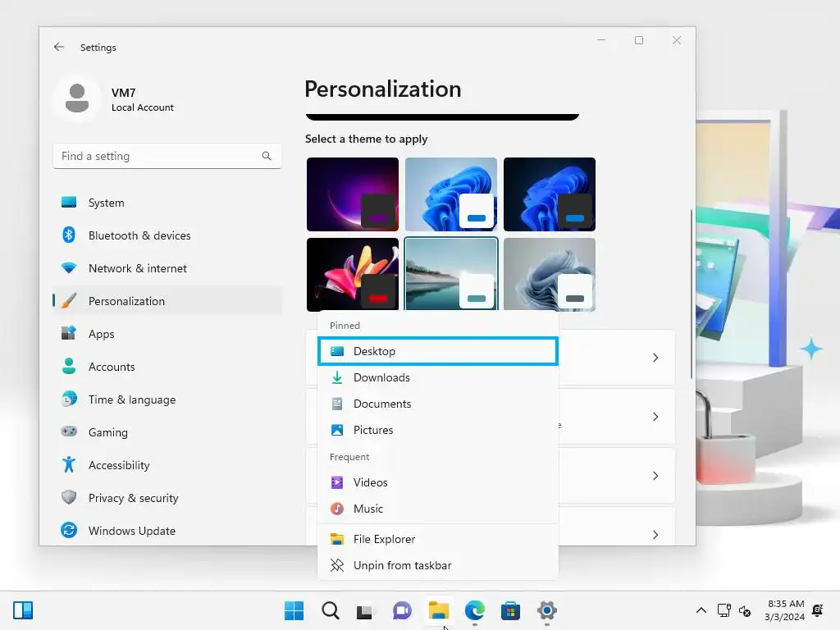Open the Accounts settings category
The height and width of the screenshot is (630, 840).
[x=167, y=367]
